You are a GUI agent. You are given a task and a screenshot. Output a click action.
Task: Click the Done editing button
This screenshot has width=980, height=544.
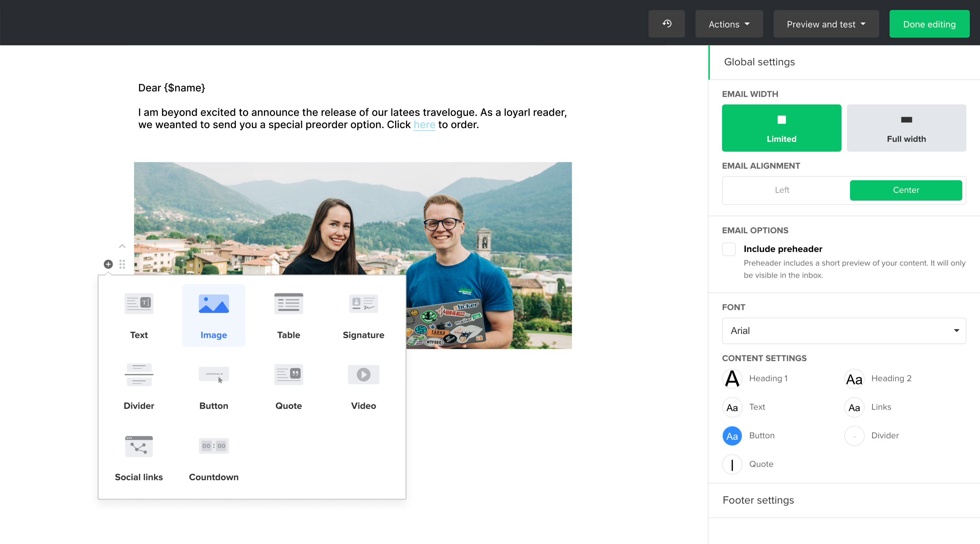click(x=929, y=23)
